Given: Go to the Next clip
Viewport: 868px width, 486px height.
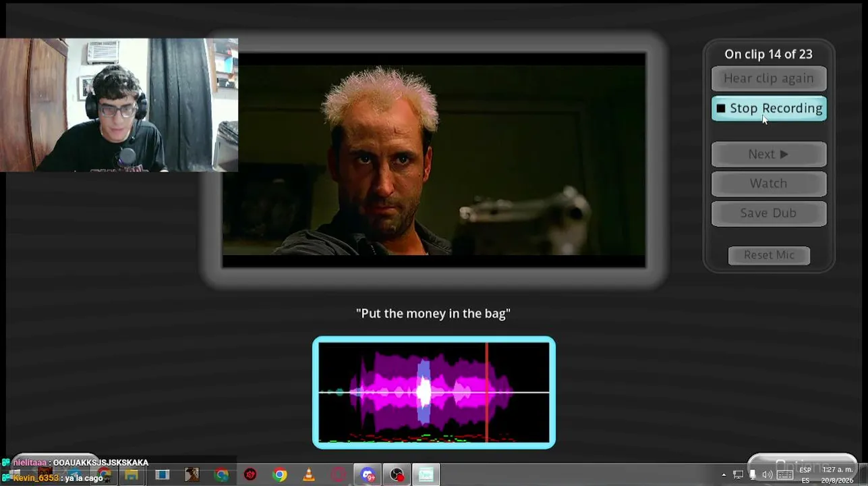Looking at the screenshot, I should pos(769,154).
